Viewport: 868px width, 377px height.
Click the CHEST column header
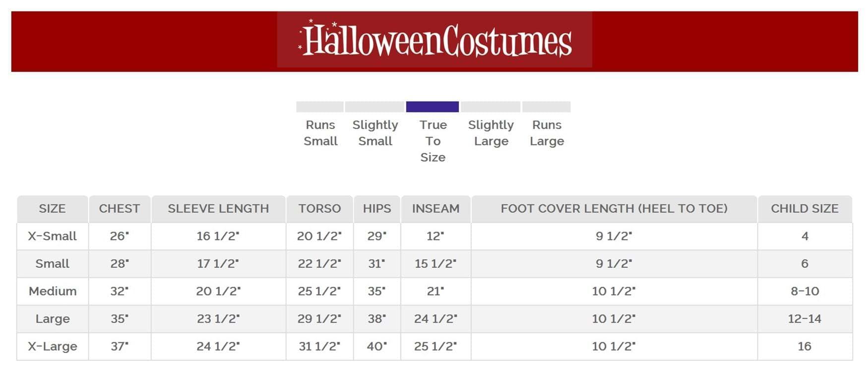(119, 209)
